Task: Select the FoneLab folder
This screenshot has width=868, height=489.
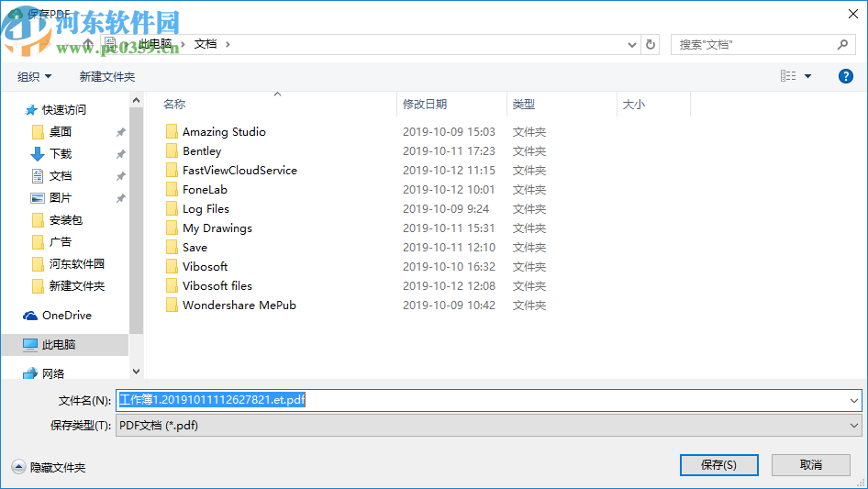Action: (x=205, y=190)
